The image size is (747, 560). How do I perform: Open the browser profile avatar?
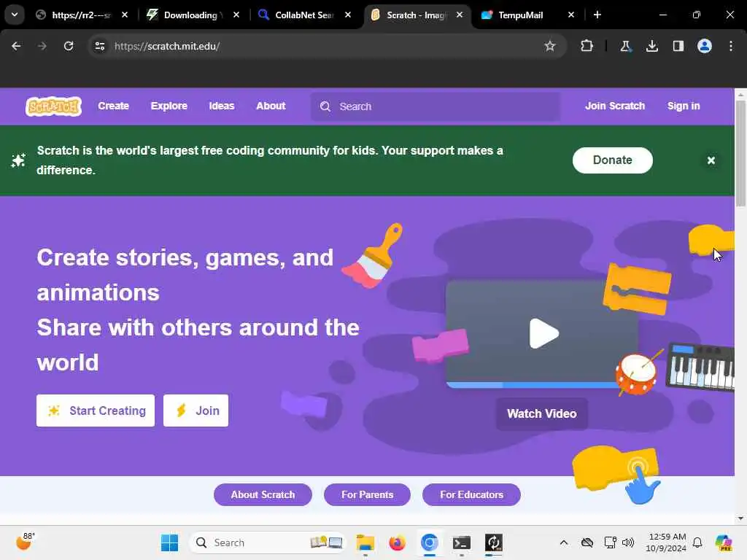705,46
